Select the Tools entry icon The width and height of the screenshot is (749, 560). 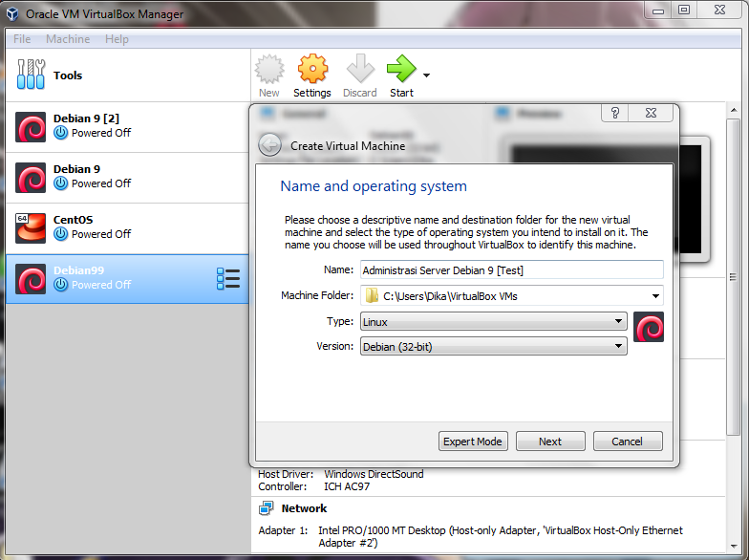click(31, 75)
